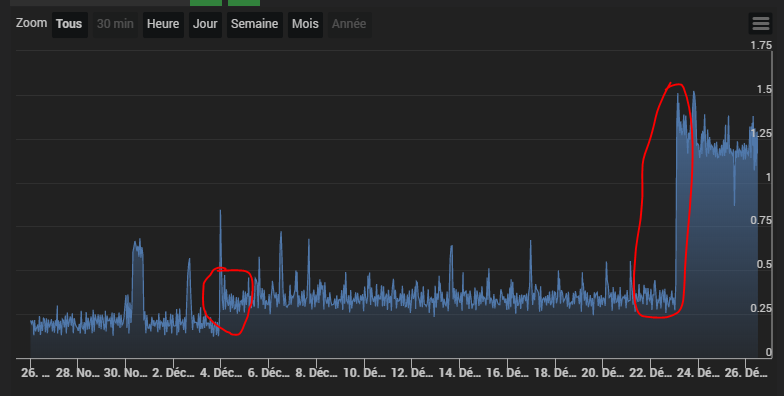Click the plateau peak near 30. Nov
784x396 pixels.
(x=138, y=244)
